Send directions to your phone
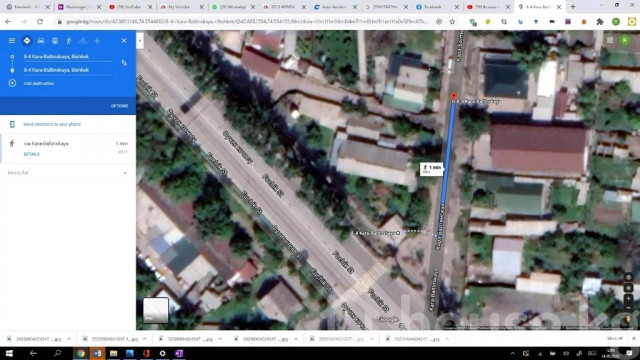Screen dimensions: 640x360 click(x=52, y=124)
